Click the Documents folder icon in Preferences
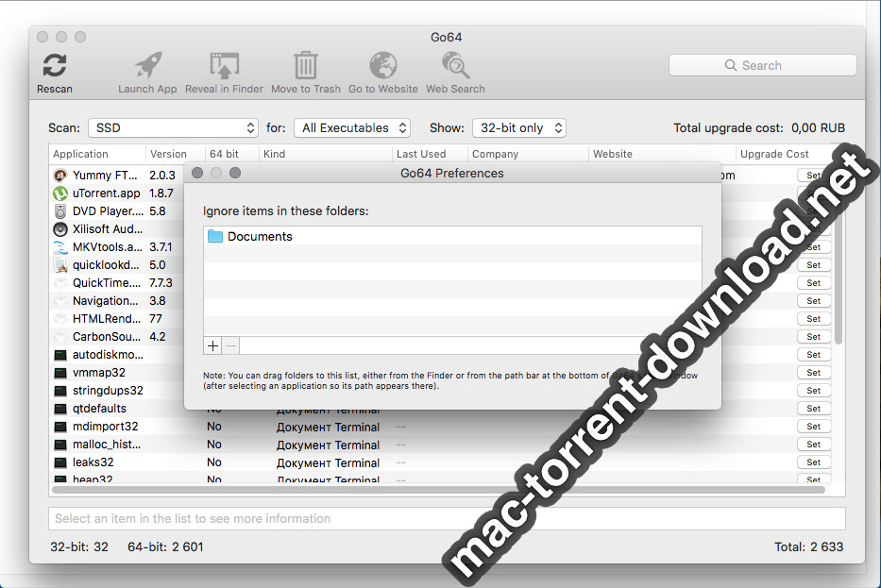 click(x=215, y=237)
